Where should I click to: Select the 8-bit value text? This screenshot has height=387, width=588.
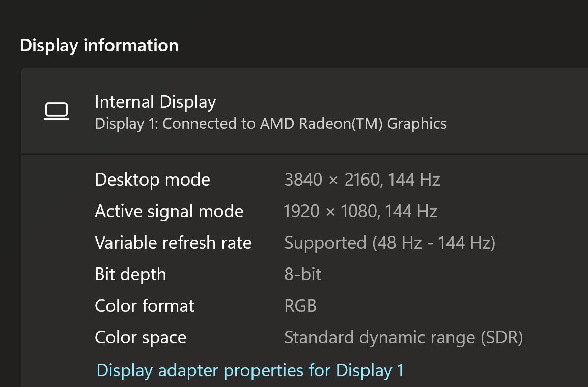click(x=302, y=274)
